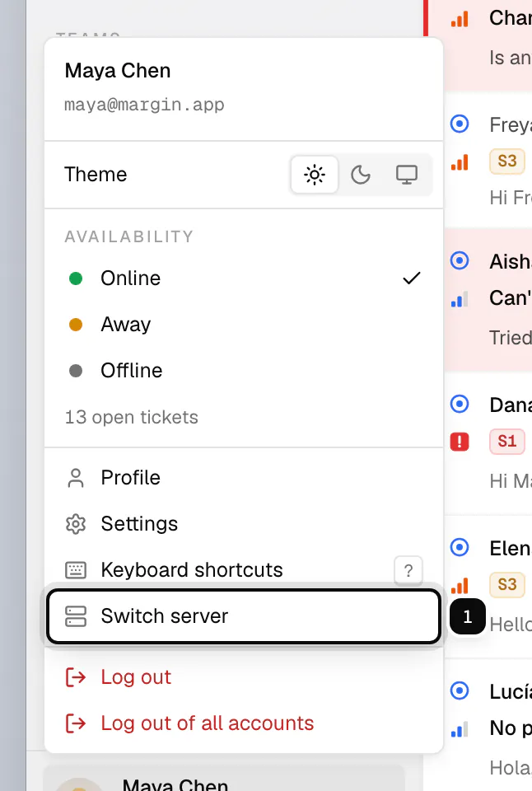Click the Maya Chen name in menu header
Screen dimensions: 532x791
(118, 71)
